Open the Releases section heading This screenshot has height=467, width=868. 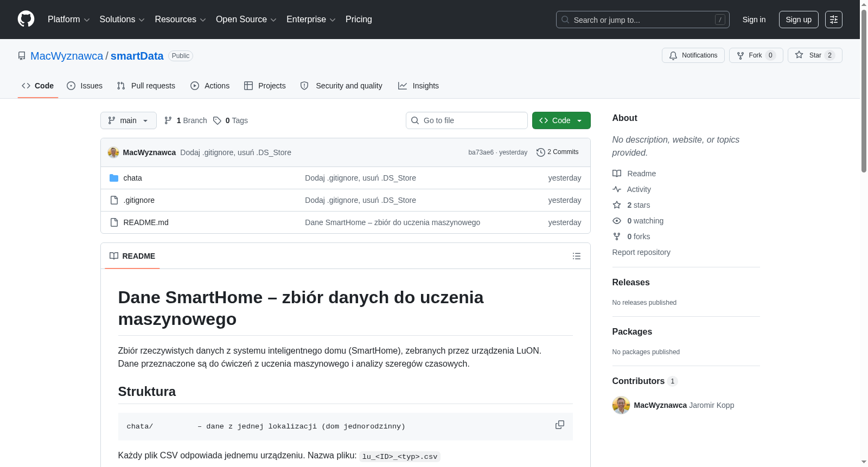(x=631, y=283)
